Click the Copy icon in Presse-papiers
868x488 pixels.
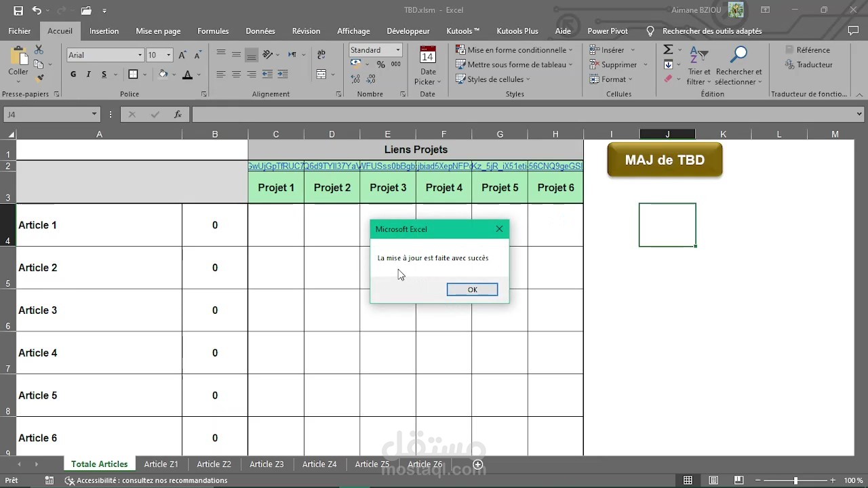pyautogui.click(x=39, y=64)
